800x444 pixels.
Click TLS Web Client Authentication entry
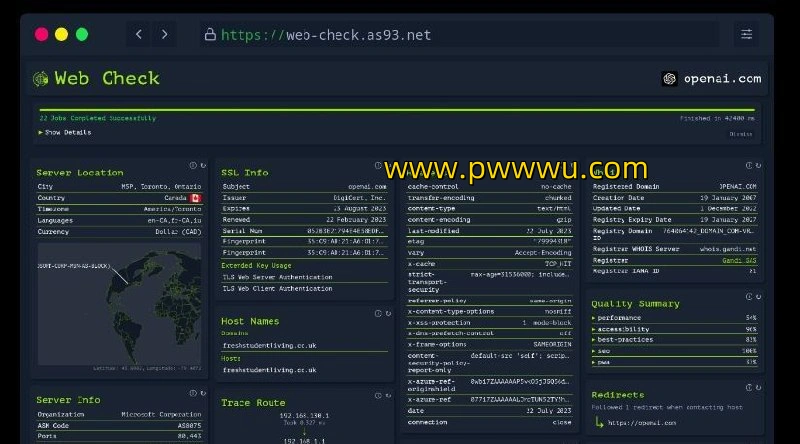tap(305, 288)
